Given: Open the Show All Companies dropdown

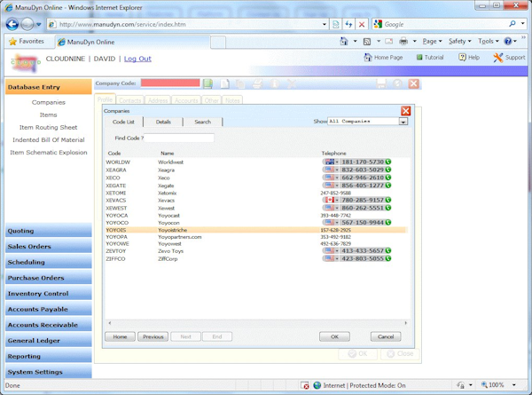Looking at the screenshot, I should click(x=403, y=122).
